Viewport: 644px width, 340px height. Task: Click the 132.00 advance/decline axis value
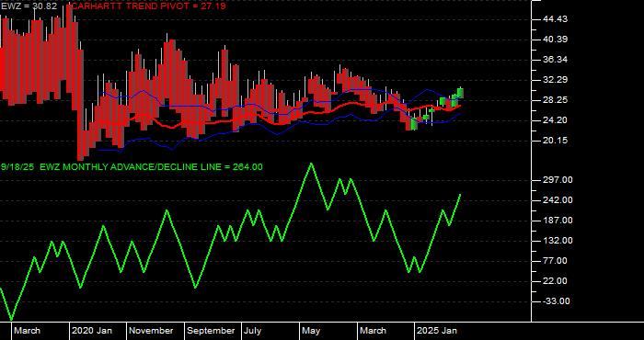point(557,241)
